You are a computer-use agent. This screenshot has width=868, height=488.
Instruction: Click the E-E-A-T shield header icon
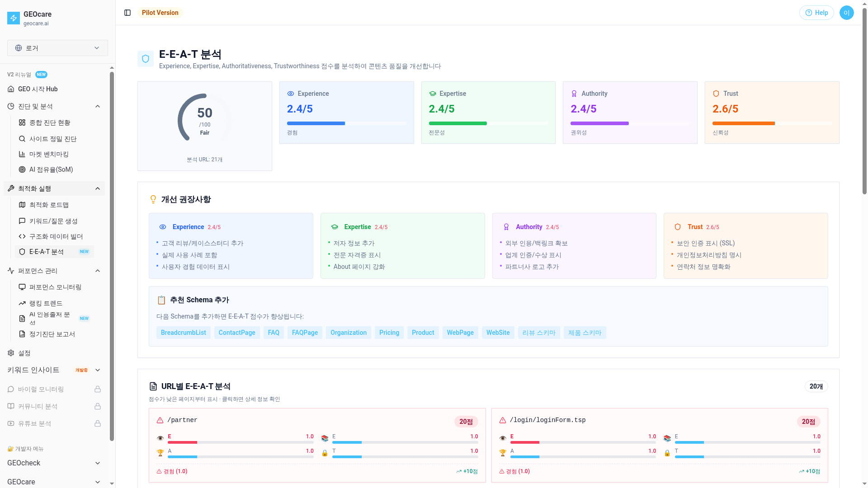click(146, 59)
